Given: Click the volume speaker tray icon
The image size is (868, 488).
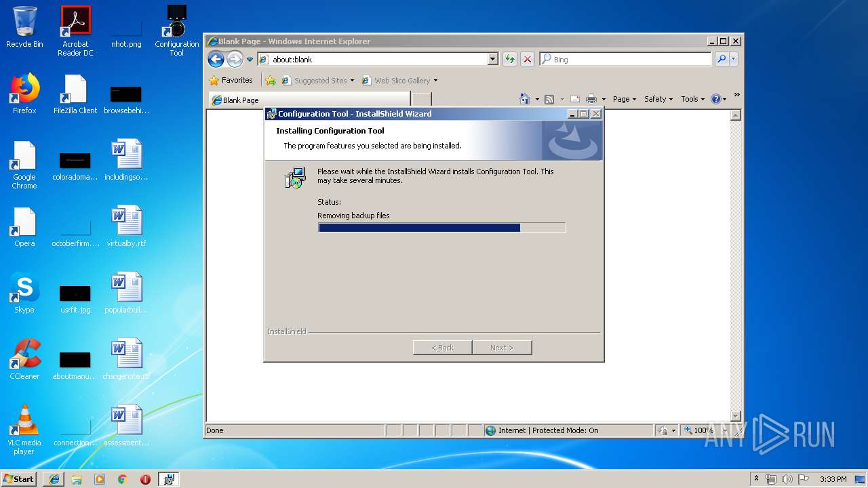Looking at the screenshot, I should 787,479.
